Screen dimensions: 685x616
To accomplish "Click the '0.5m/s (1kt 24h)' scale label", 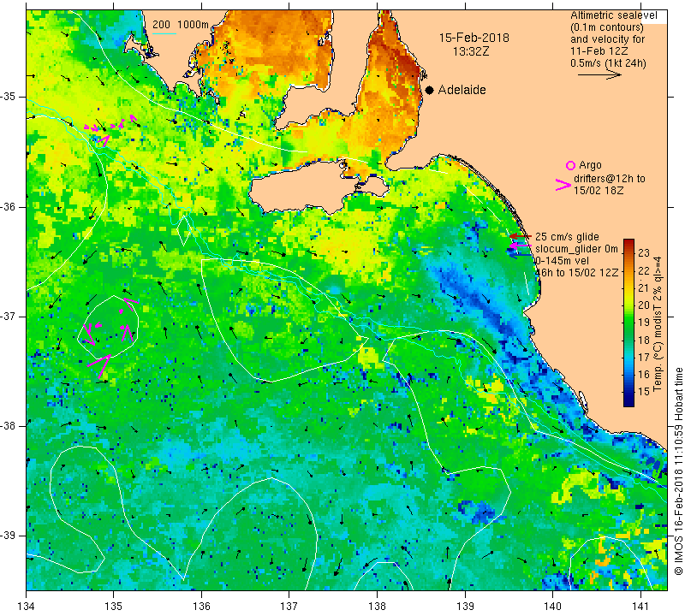I will (608, 63).
